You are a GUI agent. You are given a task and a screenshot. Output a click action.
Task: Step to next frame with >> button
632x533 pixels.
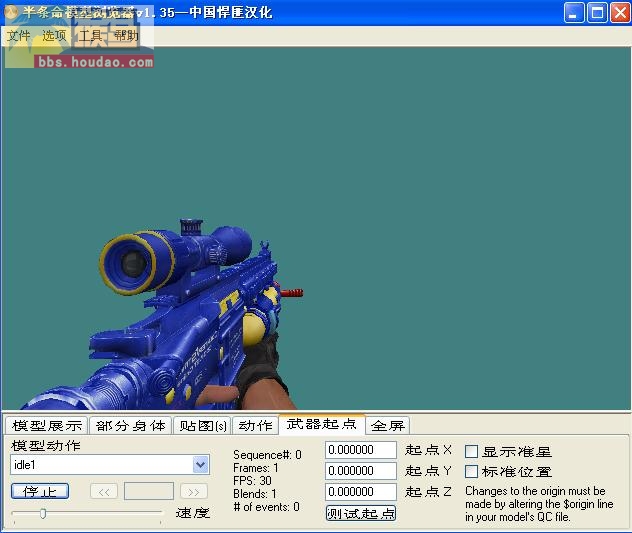pos(194,491)
